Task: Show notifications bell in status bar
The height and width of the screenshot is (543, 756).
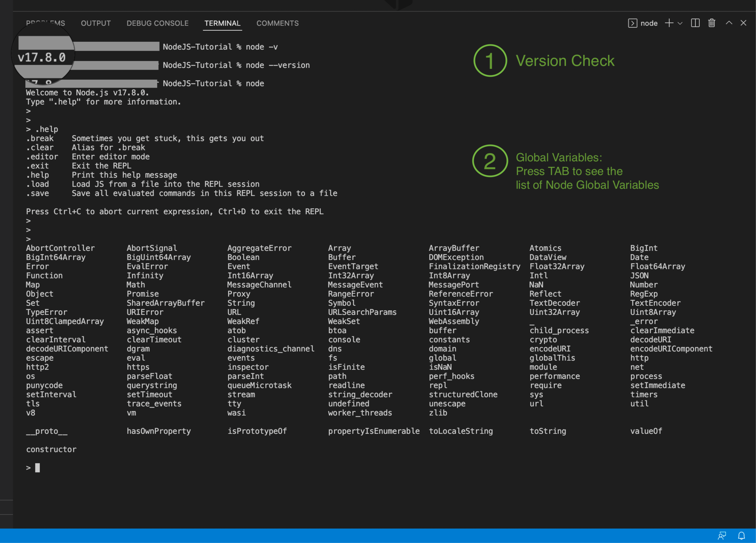Action: [741, 536]
